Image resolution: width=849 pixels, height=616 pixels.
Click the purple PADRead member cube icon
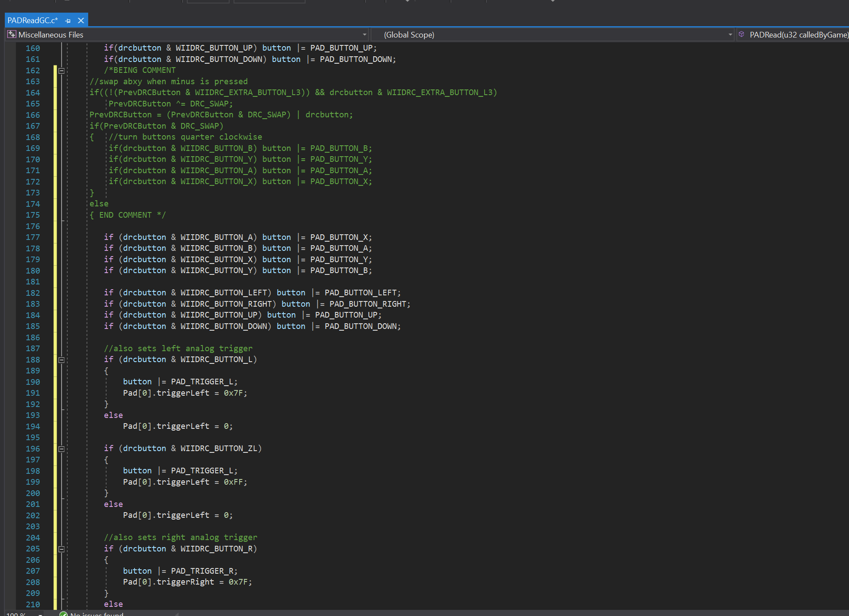pos(741,34)
